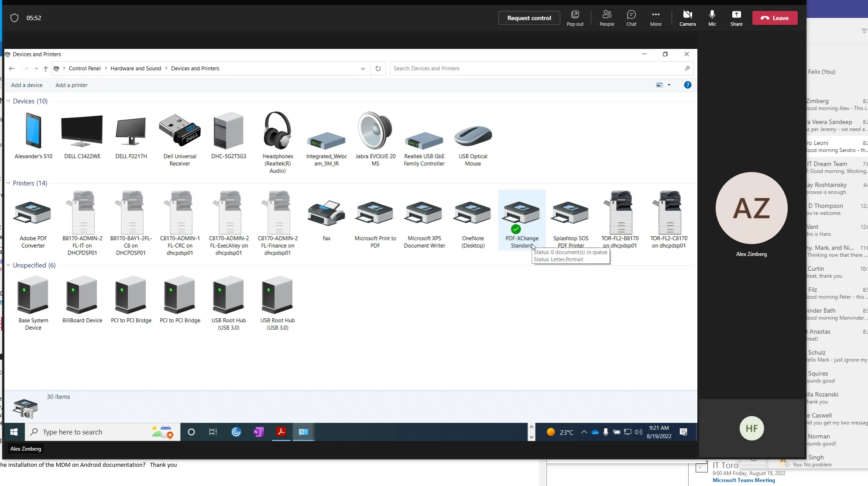
Task: Collapse the Devices (10) group
Action: (x=8, y=101)
